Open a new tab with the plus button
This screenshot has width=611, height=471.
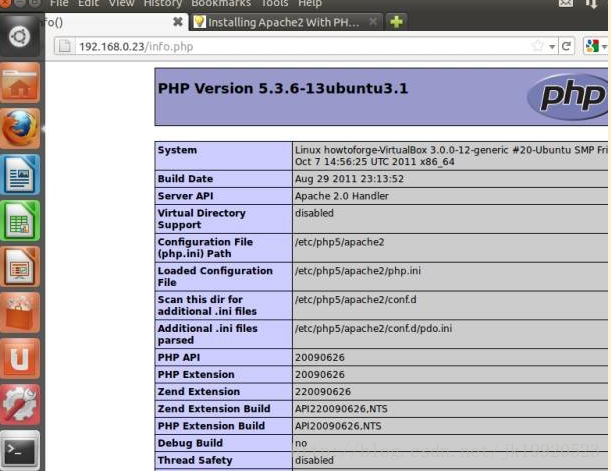[396, 22]
